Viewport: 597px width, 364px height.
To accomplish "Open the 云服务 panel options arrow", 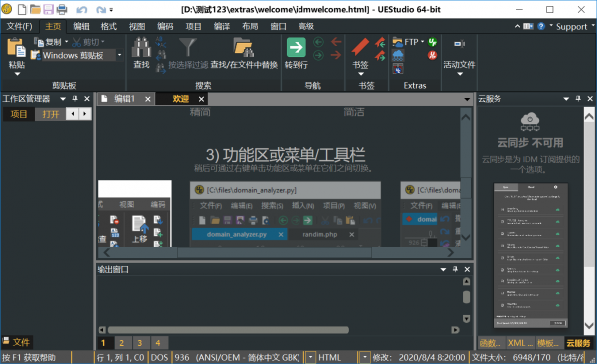I will coord(566,99).
